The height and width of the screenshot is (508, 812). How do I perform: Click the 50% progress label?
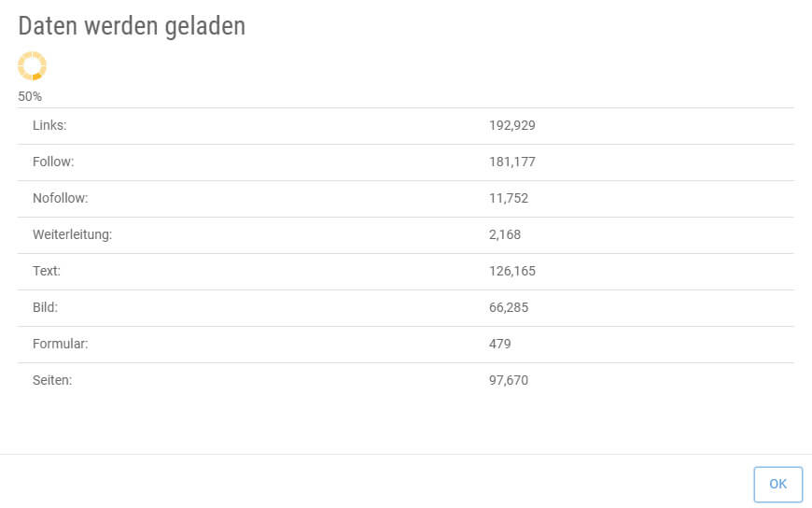30,96
